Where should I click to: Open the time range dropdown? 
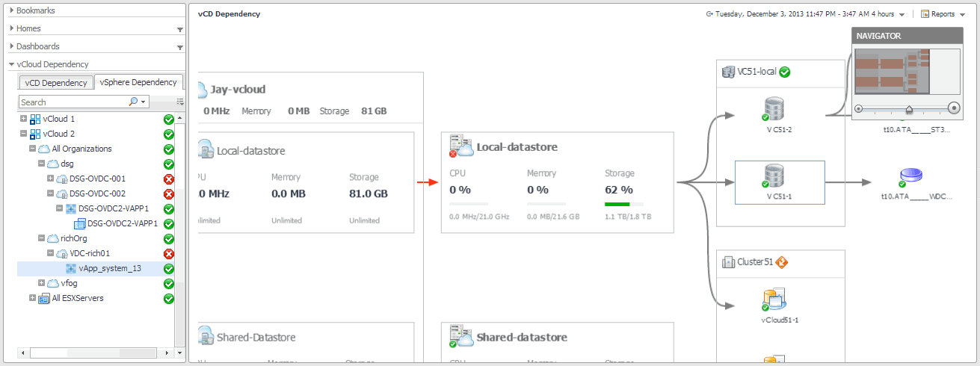click(x=902, y=14)
